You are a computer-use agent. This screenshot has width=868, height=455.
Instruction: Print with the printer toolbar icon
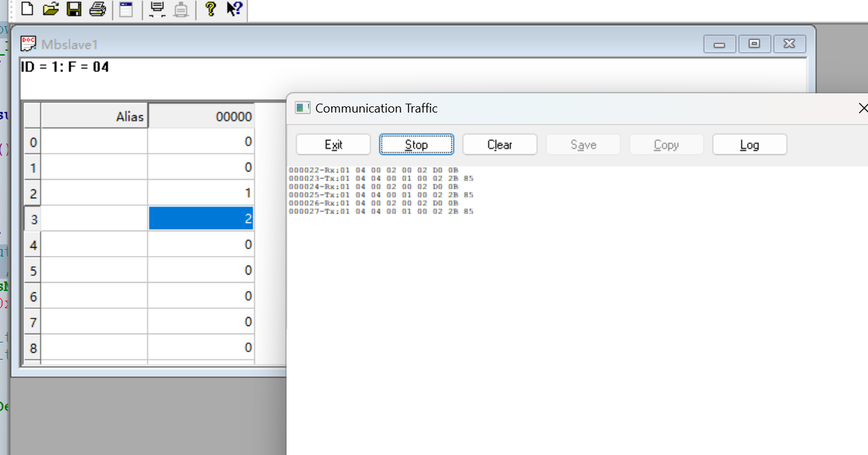(97, 9)
